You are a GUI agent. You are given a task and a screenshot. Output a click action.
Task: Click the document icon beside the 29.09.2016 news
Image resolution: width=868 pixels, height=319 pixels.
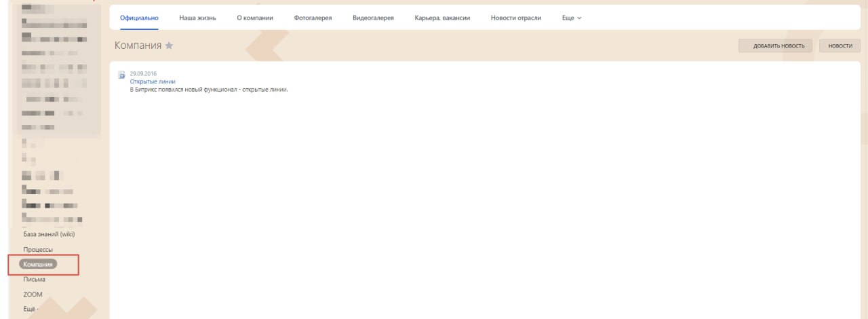(122, 75)
